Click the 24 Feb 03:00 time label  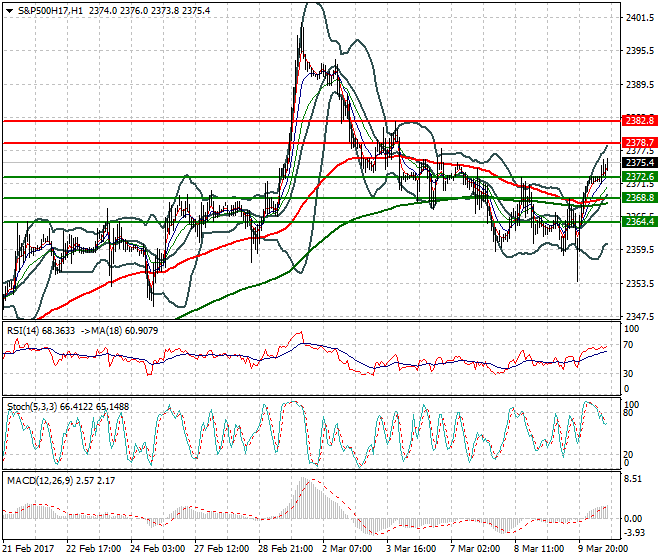coord(157,549)
